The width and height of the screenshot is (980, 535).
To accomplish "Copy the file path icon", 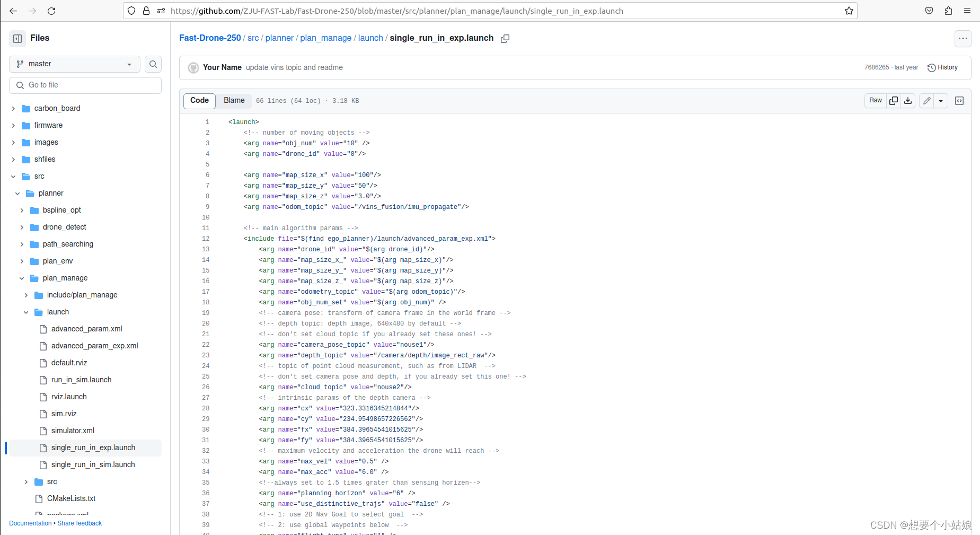I will coord(505,38).
